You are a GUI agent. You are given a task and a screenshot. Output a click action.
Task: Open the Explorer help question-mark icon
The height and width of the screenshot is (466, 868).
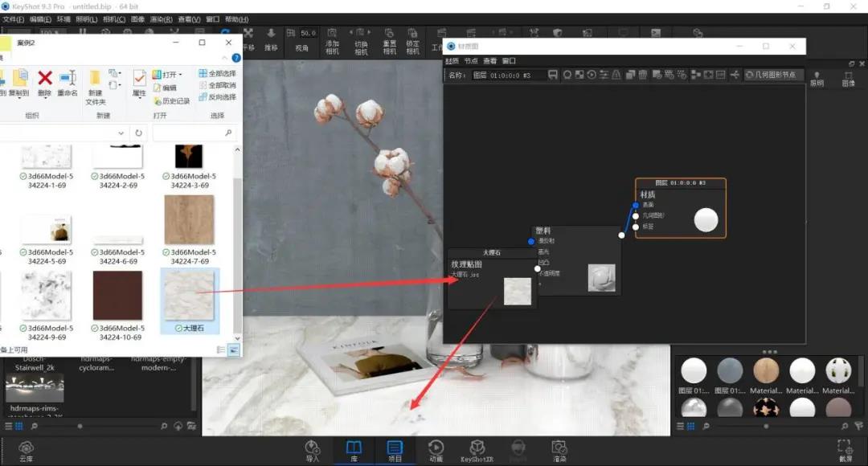click(235, 58)
